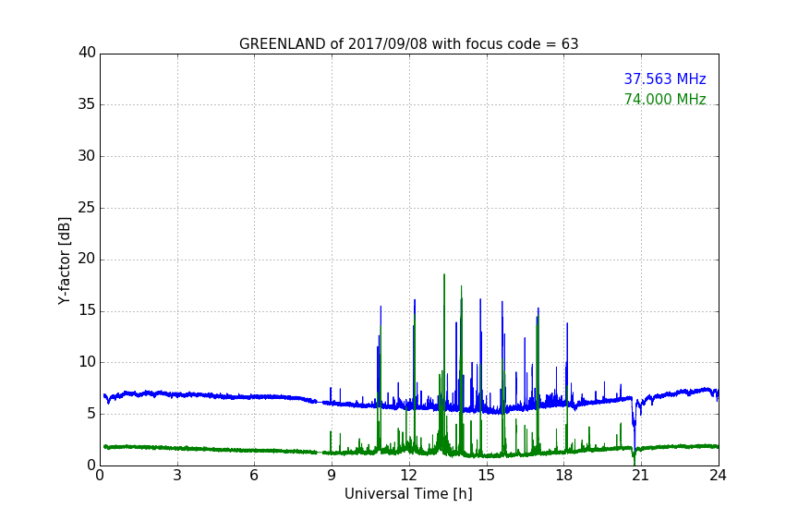Click the Y-factor [dB] axis label
The image size is (798, 532).
tap(64, 260)
